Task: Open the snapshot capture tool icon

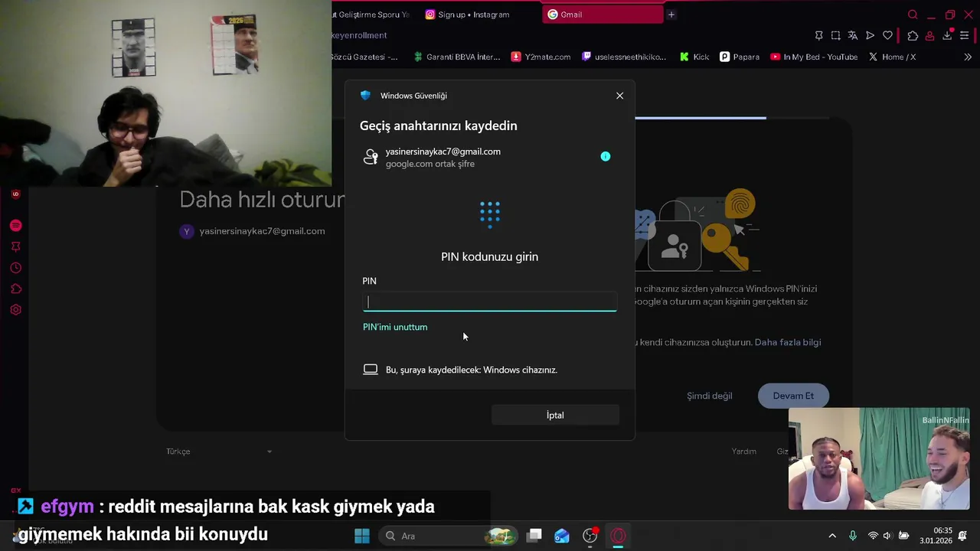Action: (835, 35)
